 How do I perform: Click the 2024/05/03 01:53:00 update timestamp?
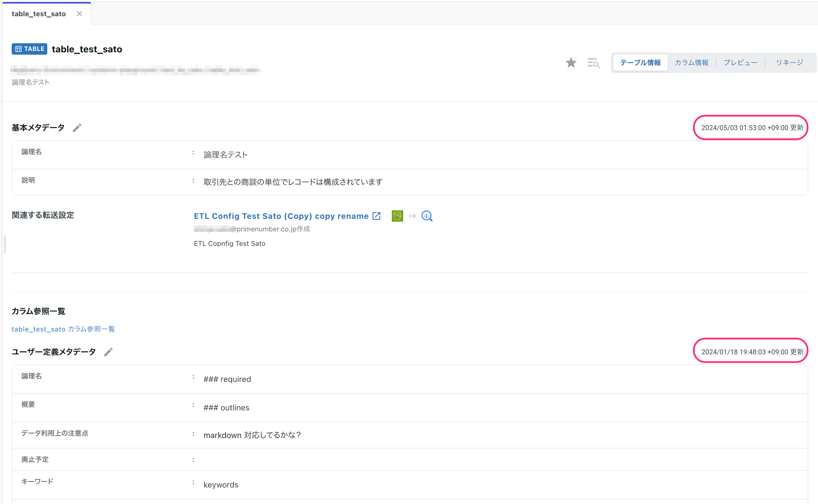[752, 128]
